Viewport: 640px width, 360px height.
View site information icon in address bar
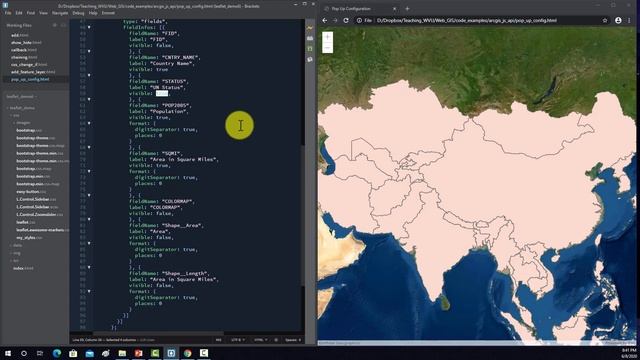pos(359,20)
